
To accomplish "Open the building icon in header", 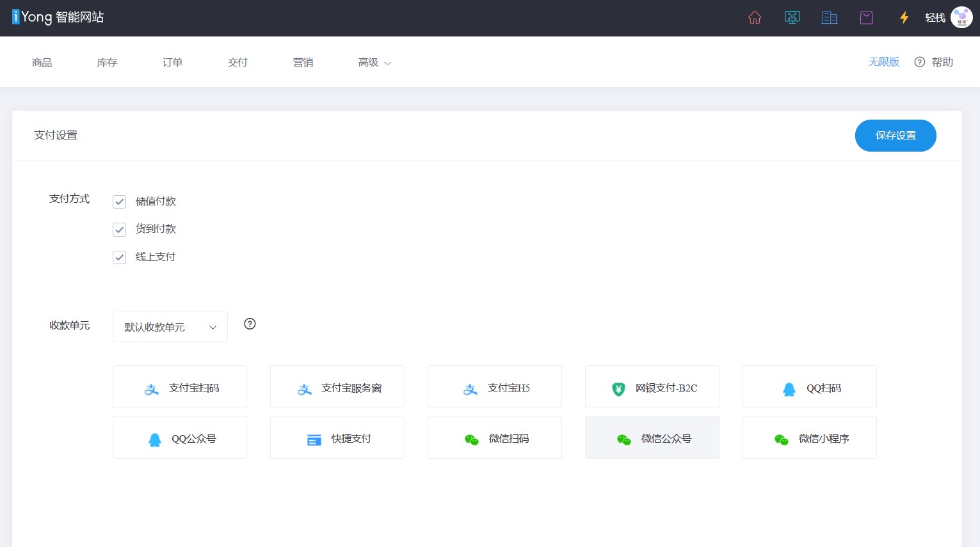I will coord(830,18).
